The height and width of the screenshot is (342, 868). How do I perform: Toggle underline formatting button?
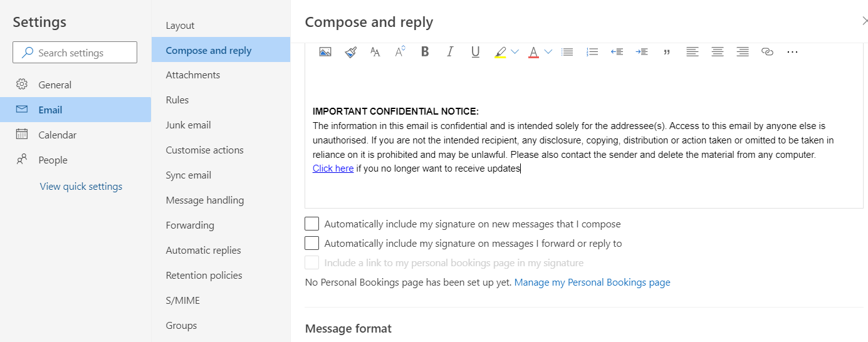coord(475,52)
